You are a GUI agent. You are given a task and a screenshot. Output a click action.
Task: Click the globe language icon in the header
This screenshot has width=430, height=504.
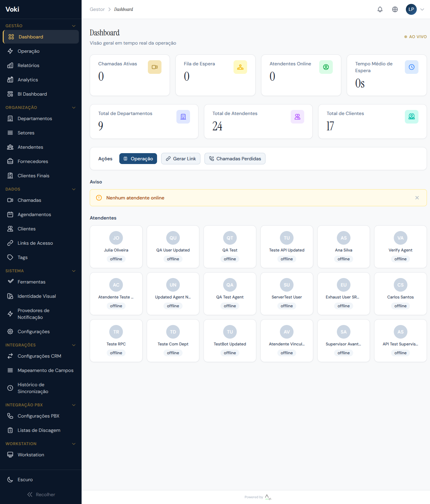(x=395, y=9)
